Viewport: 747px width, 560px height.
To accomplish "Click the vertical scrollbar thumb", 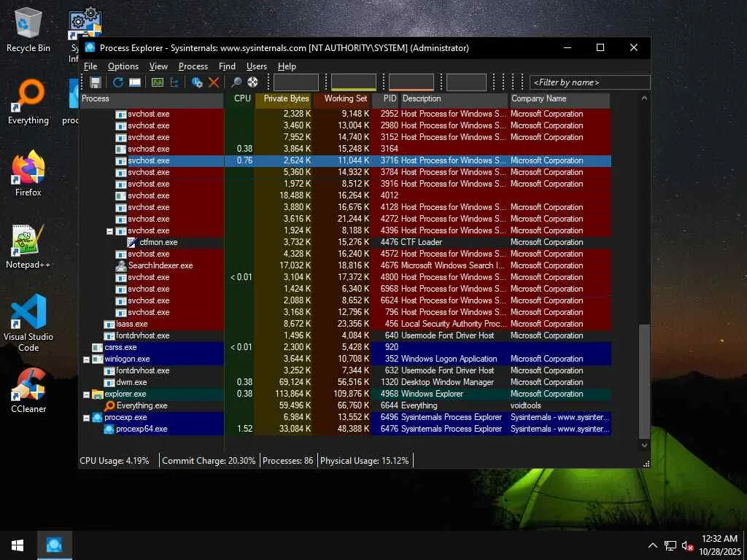I will [x=644, y=381].
